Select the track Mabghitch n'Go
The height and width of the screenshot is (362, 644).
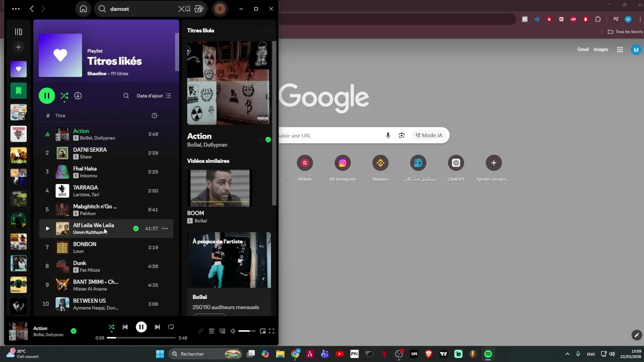coord(106,210)
